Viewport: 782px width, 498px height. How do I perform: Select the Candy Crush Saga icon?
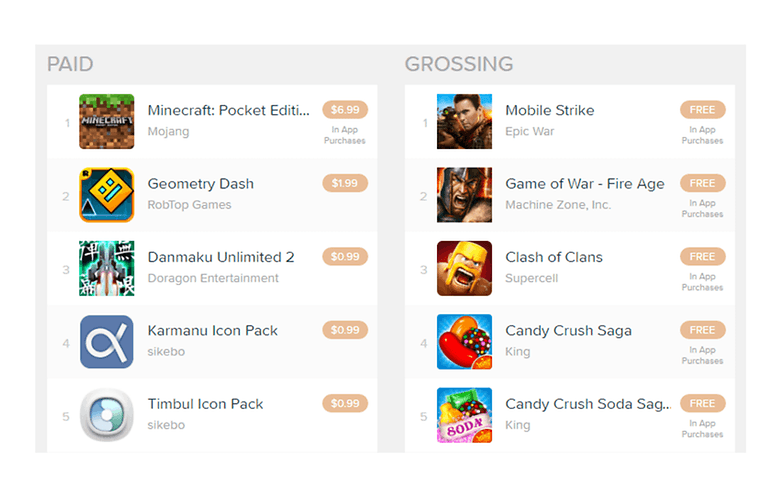464,341
